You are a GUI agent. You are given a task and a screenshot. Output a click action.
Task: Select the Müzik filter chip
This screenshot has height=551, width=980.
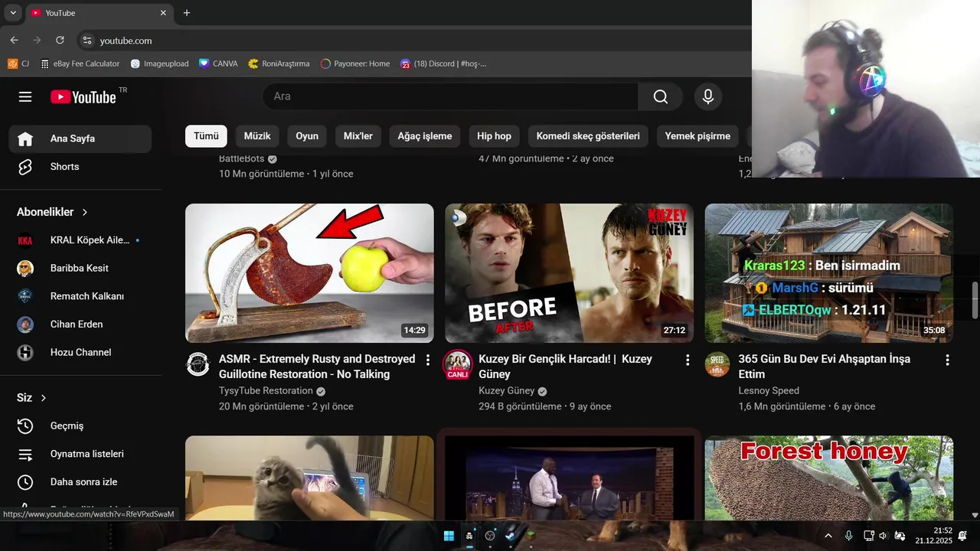pyautogui.click(x=257, y=136)
